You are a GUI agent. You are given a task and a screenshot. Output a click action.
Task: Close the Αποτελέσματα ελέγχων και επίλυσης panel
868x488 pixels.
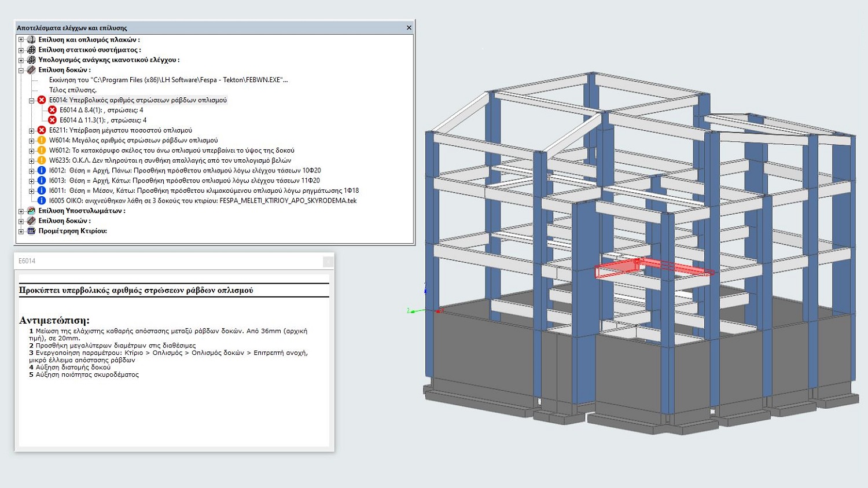[409, 28]
